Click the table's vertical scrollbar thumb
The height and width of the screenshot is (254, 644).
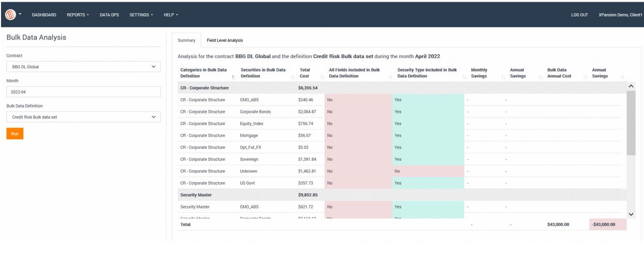(631, 123)
